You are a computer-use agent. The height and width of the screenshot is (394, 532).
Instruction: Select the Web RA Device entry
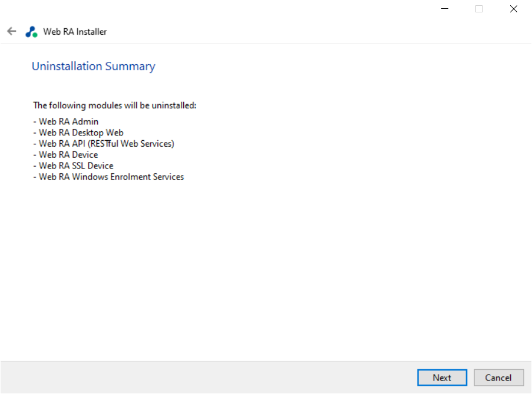point(66,155)
